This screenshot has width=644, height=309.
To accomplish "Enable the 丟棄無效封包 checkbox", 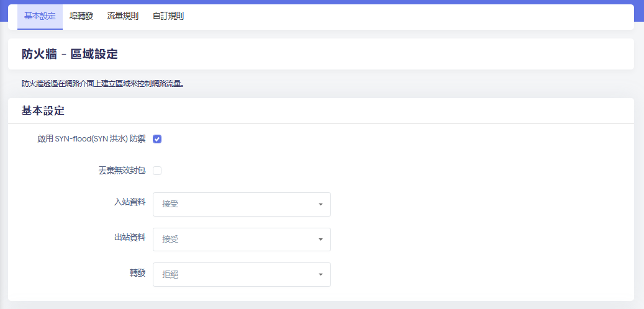I will pos(157,171).
